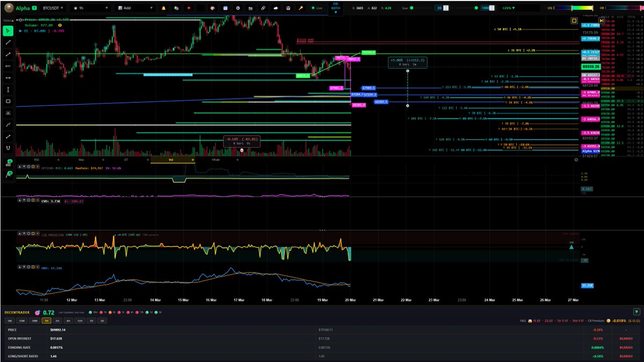Click the skip-to-end icon above the order book
This screenshot has width=644, height=362.
tap(602, 20)
